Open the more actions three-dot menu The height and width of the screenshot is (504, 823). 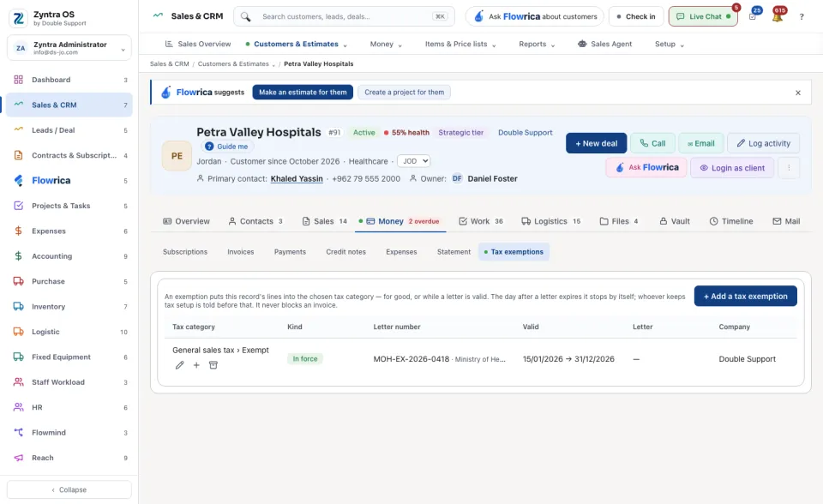[789, 168]
